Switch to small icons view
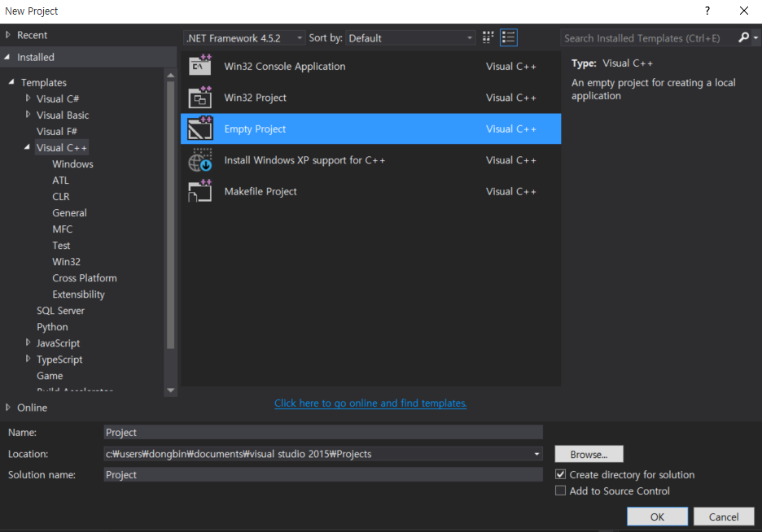Screen dimensions: 762x532 pyautogui.click(x=488, y=37)
